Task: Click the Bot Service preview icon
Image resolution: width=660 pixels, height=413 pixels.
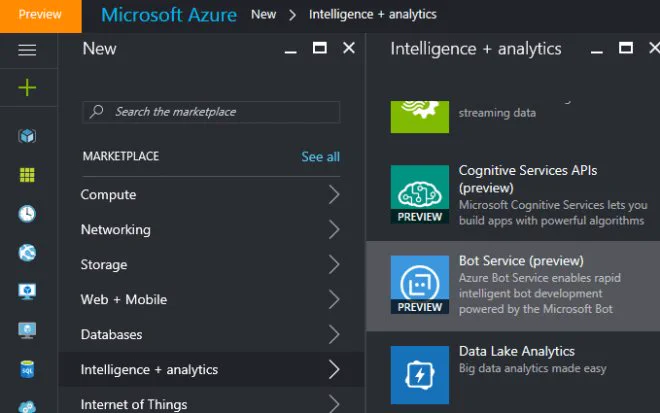Action: click(x=420, y=285)
